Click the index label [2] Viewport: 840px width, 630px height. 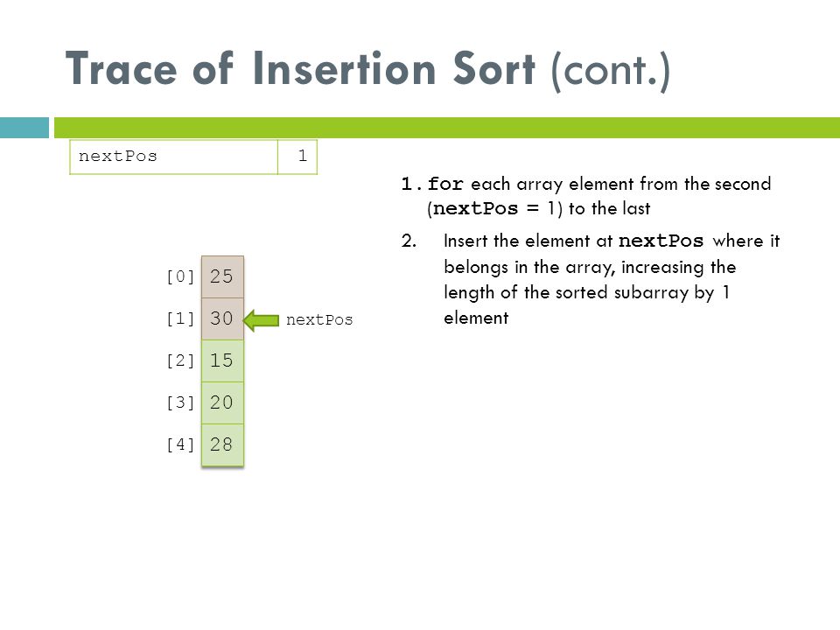click(x=180, y=360)
